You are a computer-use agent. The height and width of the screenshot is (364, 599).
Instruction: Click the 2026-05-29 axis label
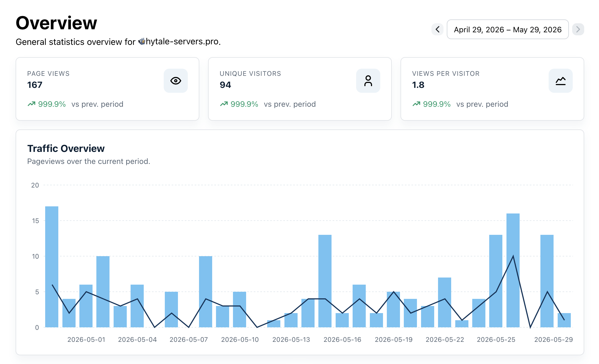554,340
